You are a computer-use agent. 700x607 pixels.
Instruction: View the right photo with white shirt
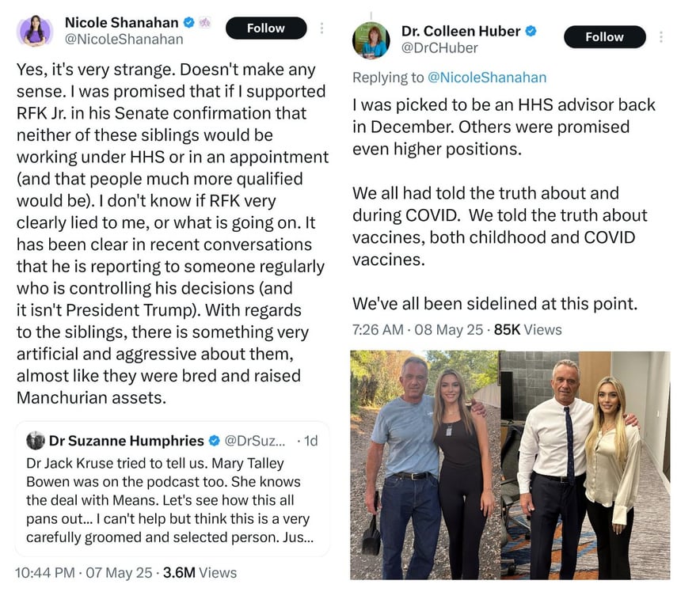[585, 465]
